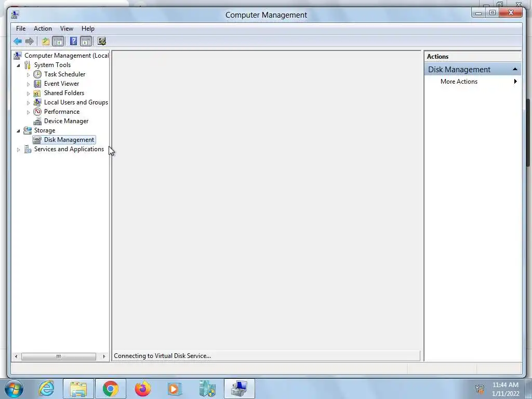Click the Up one level folder icon
Screen dimensions: 532x399
tap(46, 42)
